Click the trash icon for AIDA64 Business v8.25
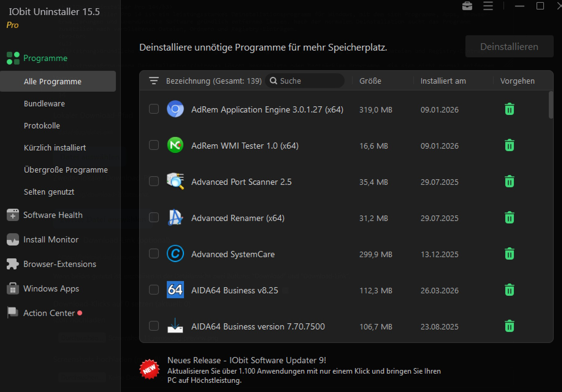Viewport: 562px width, 392px height. pyautogui.click(x=509, y=290)
